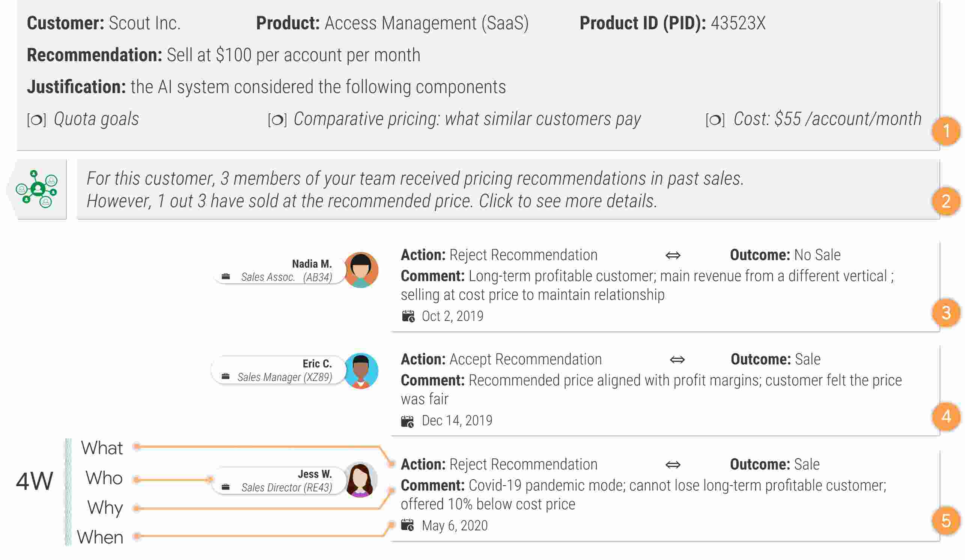Click the calendar icon beside Oct 2, 2019
965x560 pixels.
tap(408, 316)
